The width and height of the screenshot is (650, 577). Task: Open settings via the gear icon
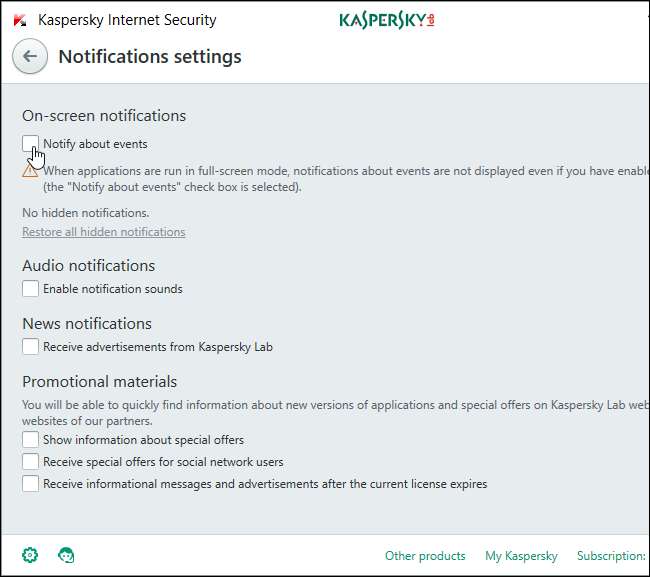[30, 555]
